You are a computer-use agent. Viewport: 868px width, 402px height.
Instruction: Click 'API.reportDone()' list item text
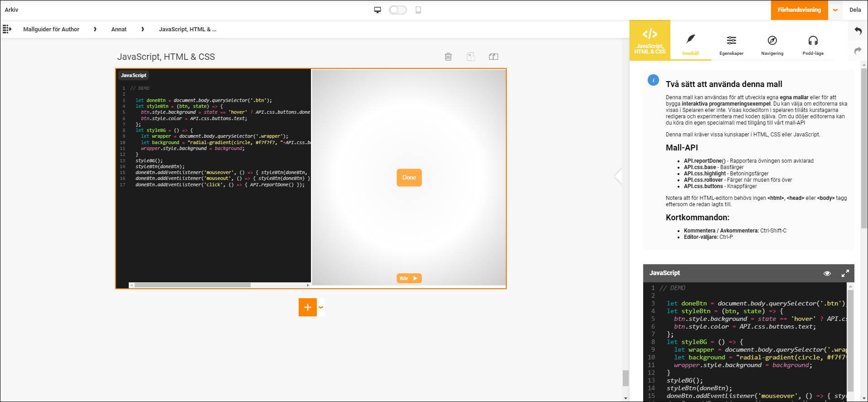pyautogui.click(x=748, y=161)
